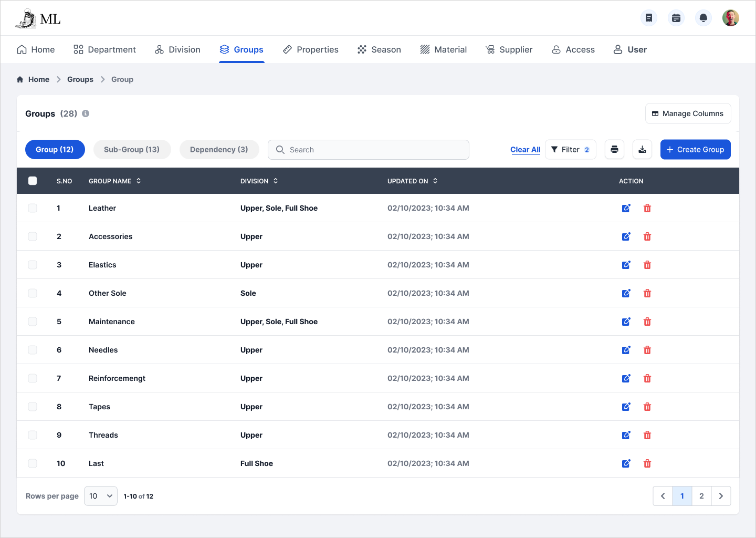Screen dimensions: 756x538
Task: Check the Accessories row checkbox
Action: 33,236
